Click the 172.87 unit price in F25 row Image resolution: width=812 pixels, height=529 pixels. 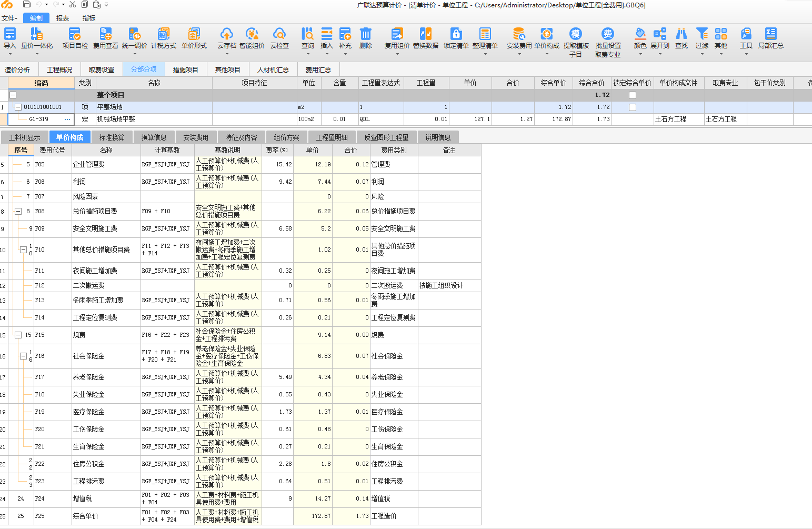(313, 516)
